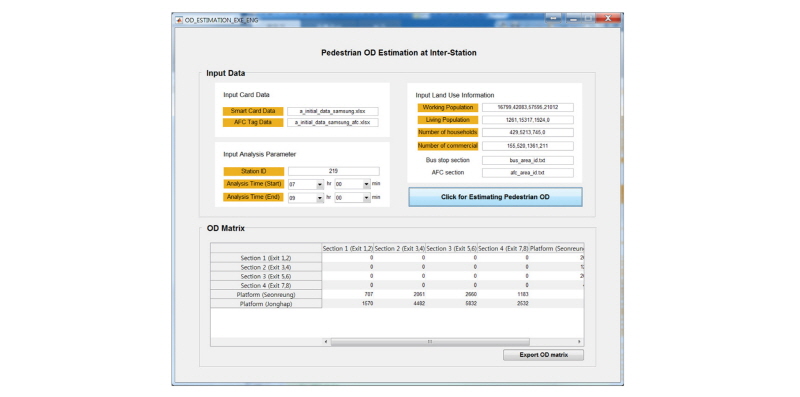Select Section 2 (Exit 3,4) column header
Viewport: 800px width, 397px height.
coord(399,249)
